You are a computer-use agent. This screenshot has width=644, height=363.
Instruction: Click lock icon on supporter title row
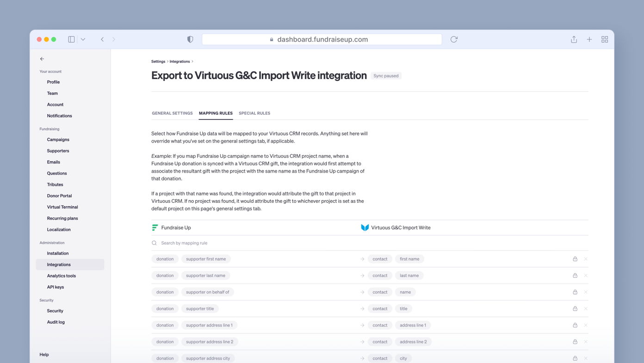tap(575, 309)
